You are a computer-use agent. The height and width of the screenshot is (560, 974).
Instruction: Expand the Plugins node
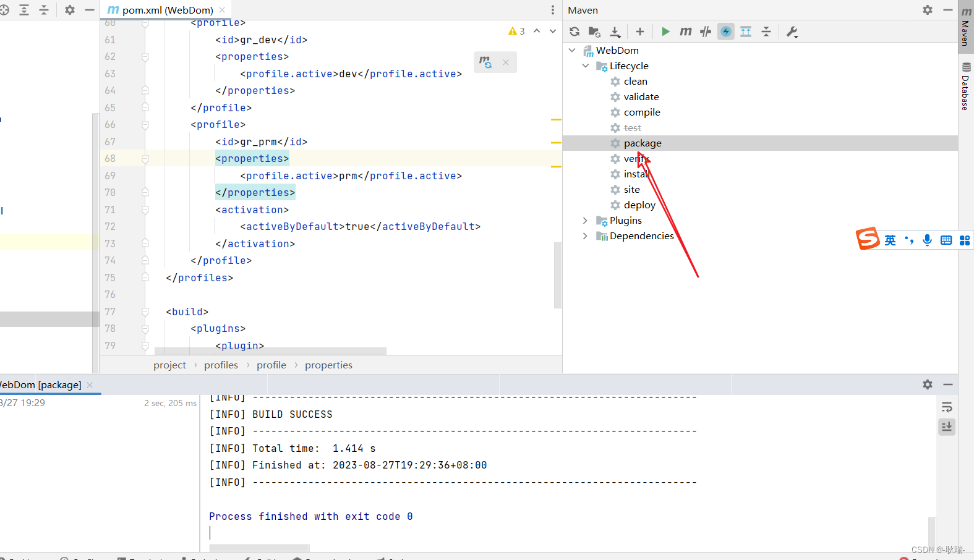click(x=586, y=220)
